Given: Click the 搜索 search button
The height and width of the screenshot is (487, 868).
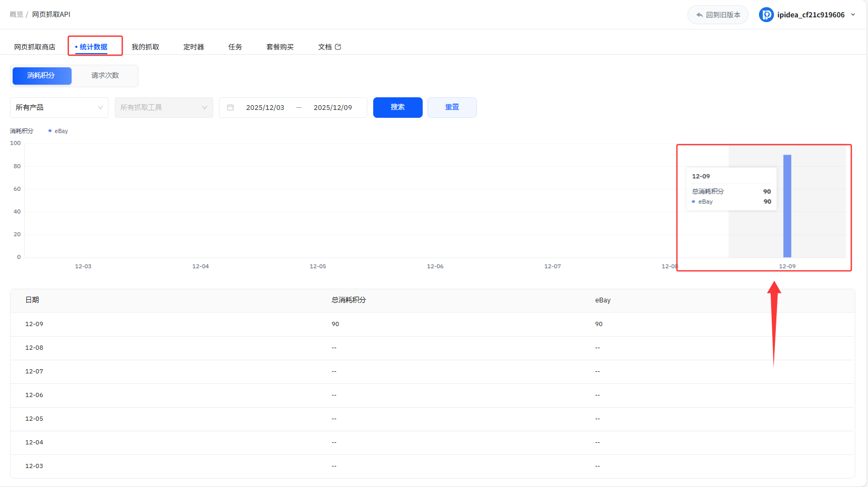Looking at the screenshot, I should click(398, 107).
